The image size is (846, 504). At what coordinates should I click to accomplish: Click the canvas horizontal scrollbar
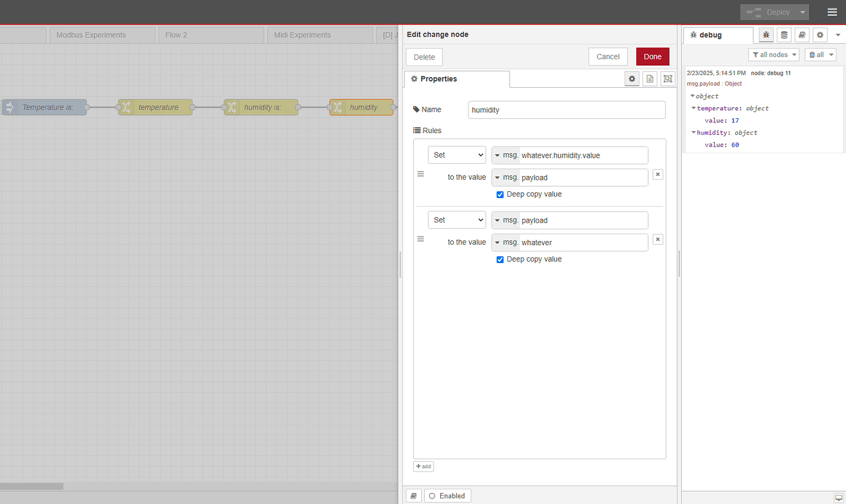click(31, 486)
